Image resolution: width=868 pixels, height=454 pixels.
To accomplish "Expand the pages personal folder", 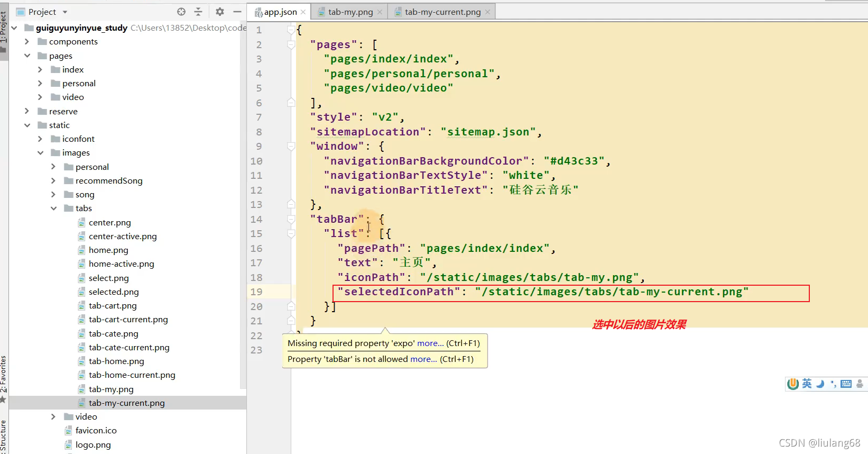I will [x=40, y=83].
